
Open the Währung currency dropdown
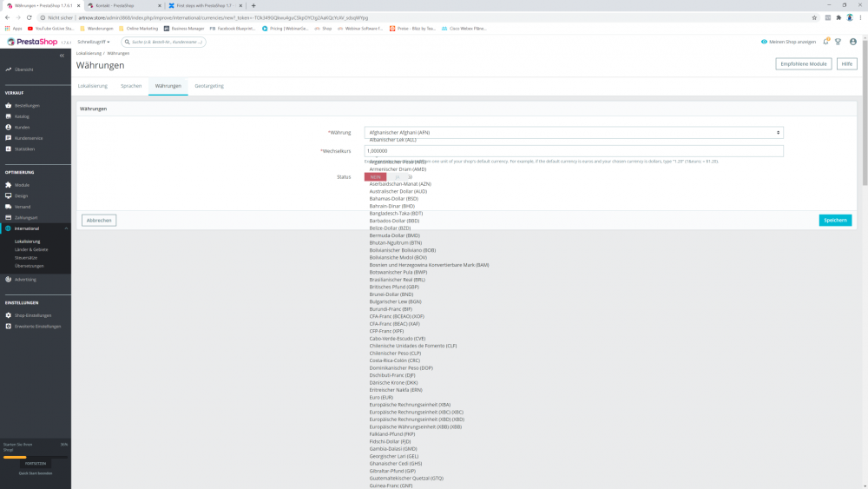point(574,132)
